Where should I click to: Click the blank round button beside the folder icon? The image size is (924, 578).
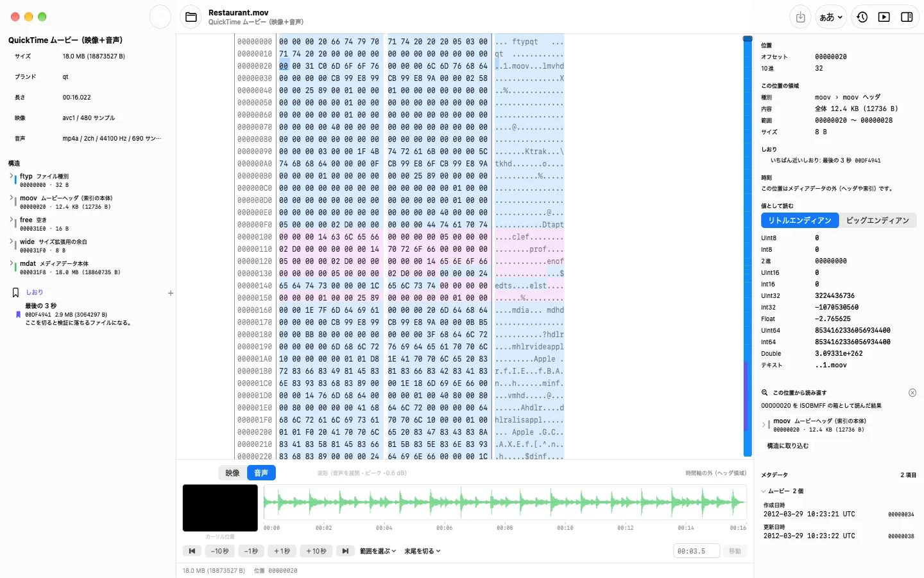pyautogui.click(x=160, y=17)
